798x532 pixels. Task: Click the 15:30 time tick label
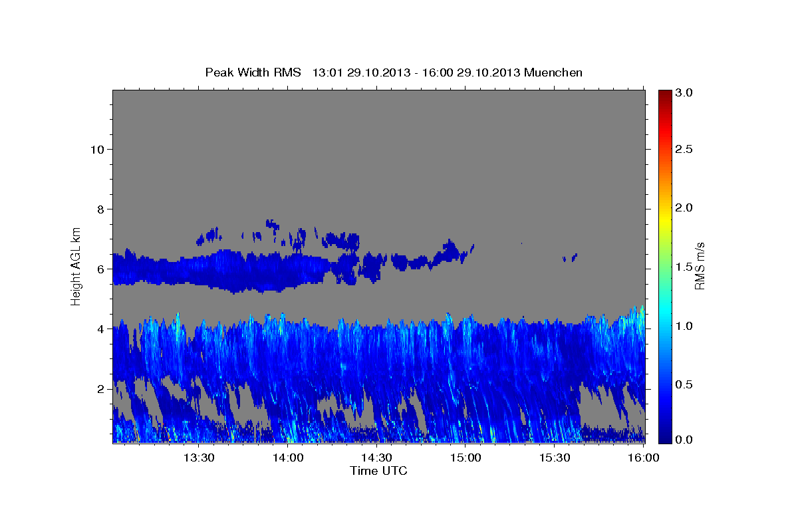click(555, 458)
